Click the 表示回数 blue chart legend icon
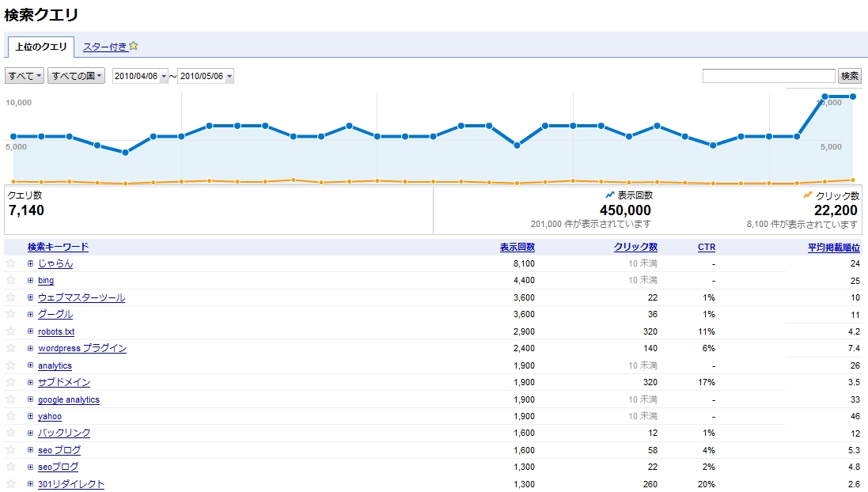The image size is (868, 492). tap(610, 195)
